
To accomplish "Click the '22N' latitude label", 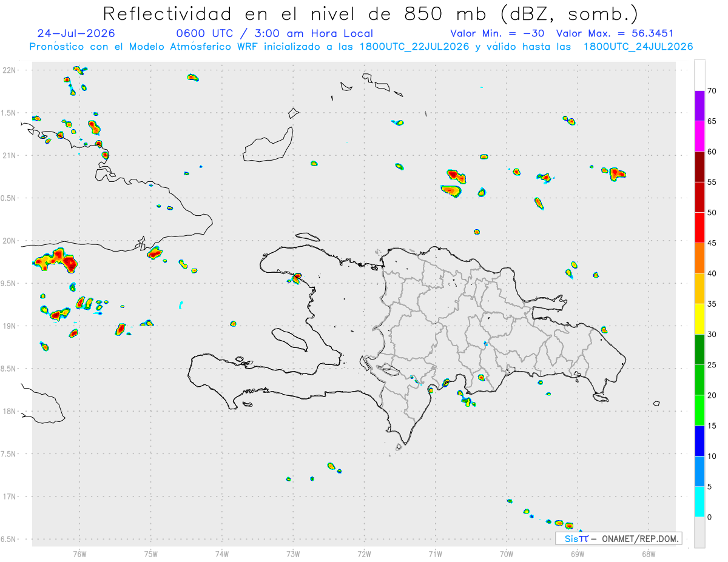I will pos(10,70).
